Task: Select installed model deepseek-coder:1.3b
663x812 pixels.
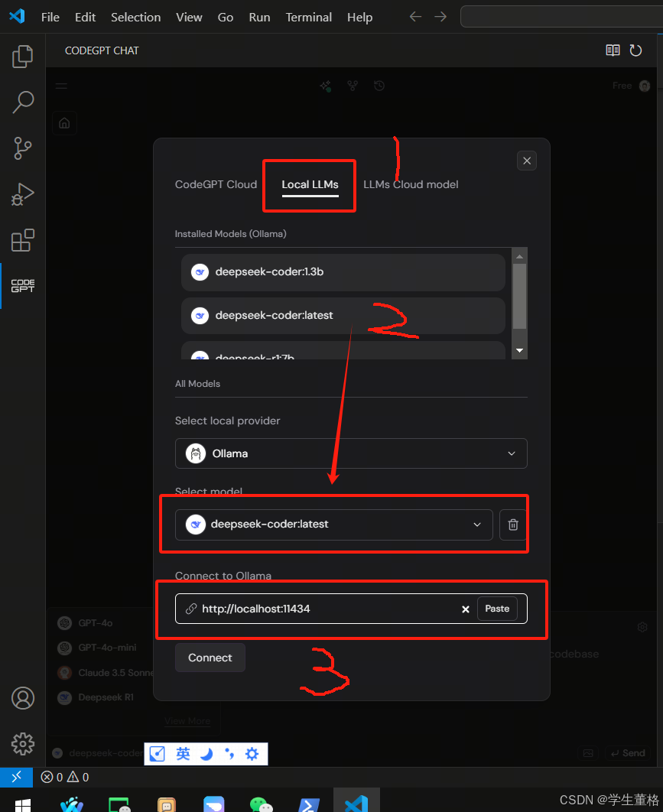Action: pos(343,272)
